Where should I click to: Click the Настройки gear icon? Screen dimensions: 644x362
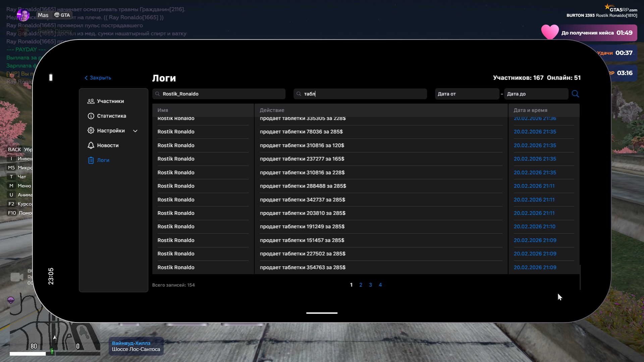click(x=91, y=131)
